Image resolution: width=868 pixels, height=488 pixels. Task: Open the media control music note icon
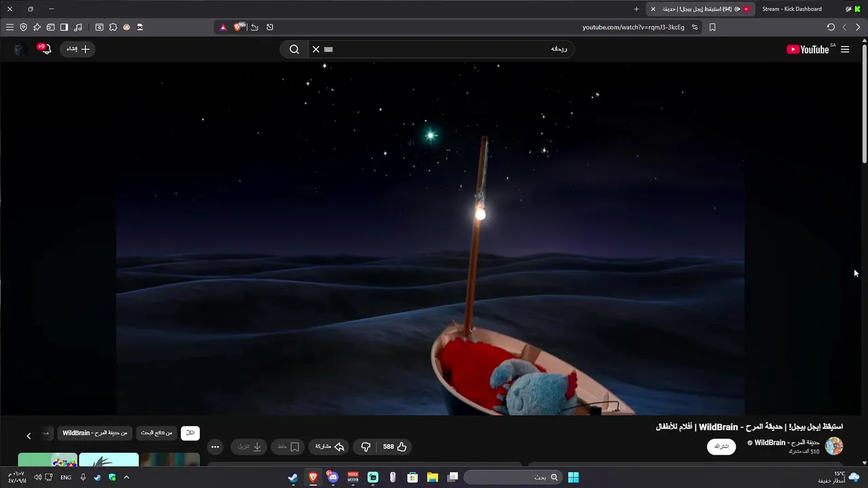click(x=78, y=27)
